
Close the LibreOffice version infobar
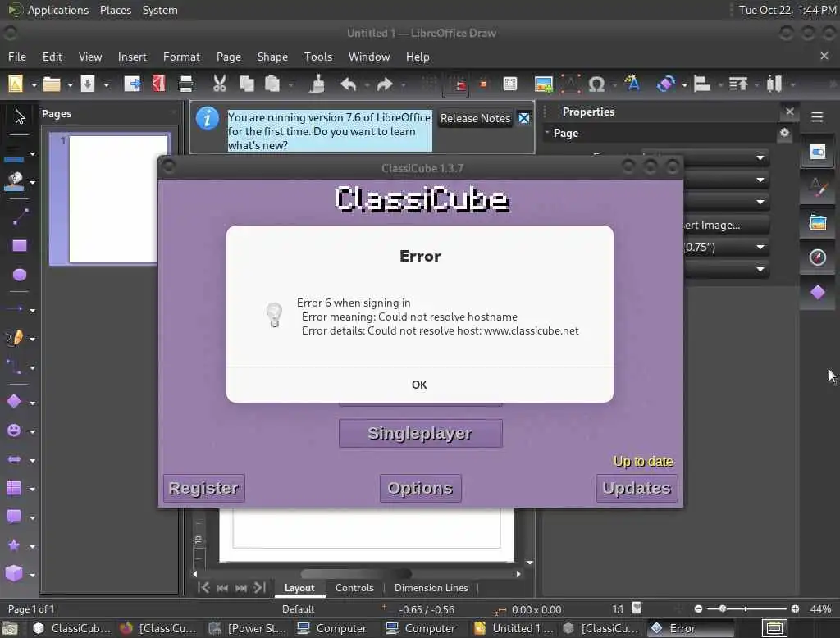(524, 118)
